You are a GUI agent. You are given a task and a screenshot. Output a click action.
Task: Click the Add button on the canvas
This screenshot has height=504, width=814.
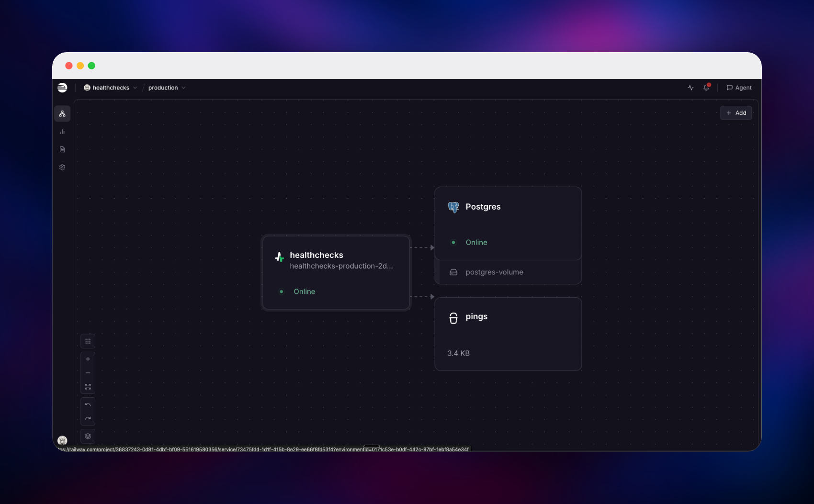736,113
